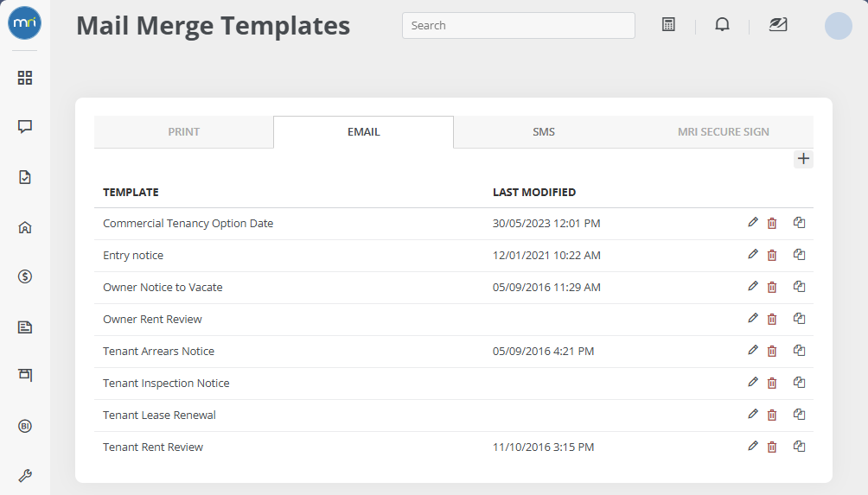Delete the Entry notice template

[x=772, y=256]
